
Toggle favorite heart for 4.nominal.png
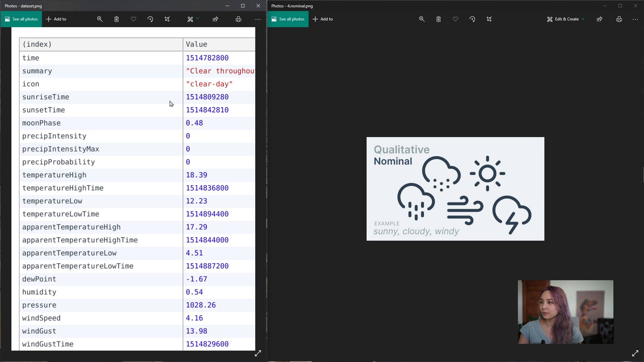[x=455, y=19]
